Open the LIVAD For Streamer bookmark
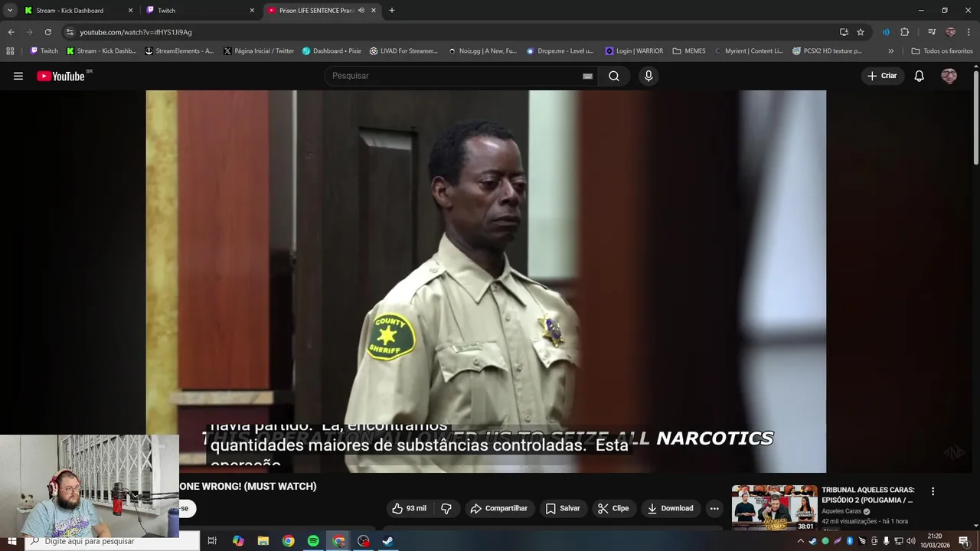Image resolution: width=980 pixels, height=551 pixels. point(403,51)
